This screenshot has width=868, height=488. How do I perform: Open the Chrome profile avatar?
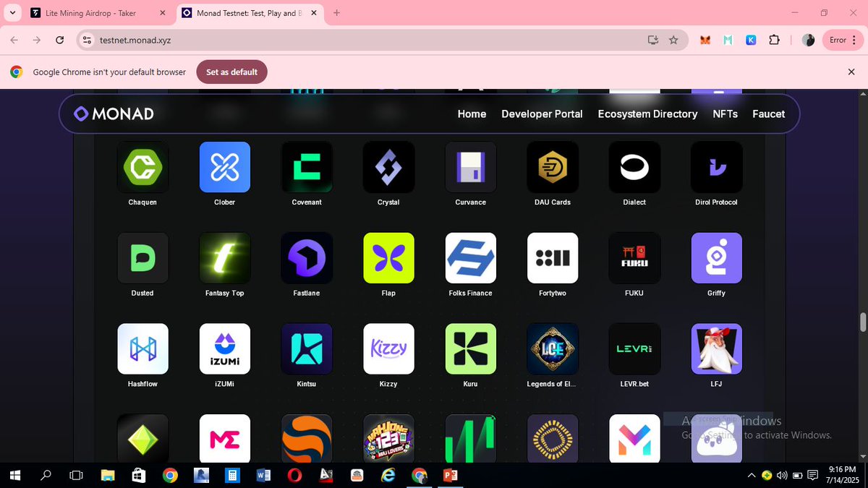tap(809, 40)
